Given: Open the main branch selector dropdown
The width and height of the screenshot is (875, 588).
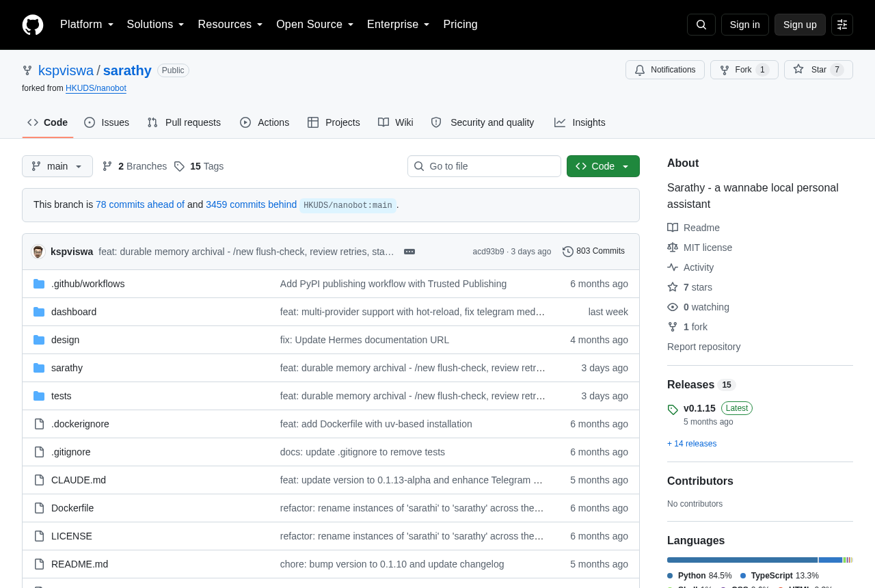Looking at the screenshot, I should pos(57,166).
